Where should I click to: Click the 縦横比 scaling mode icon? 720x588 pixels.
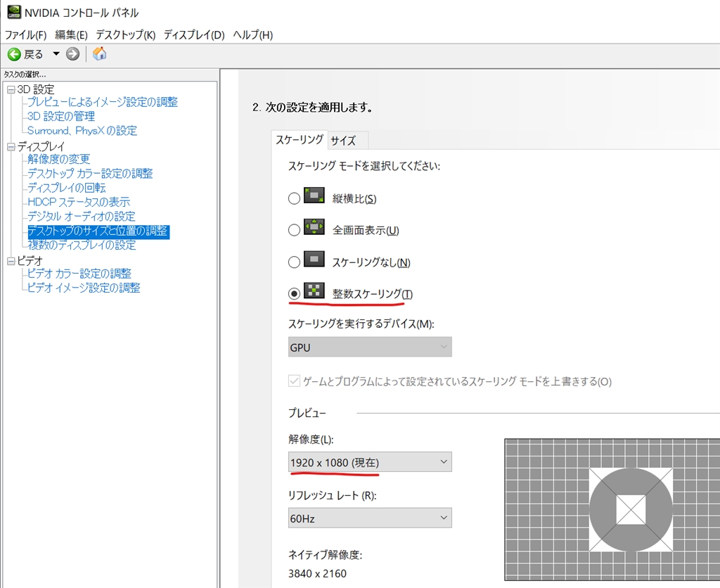[314, 196]
